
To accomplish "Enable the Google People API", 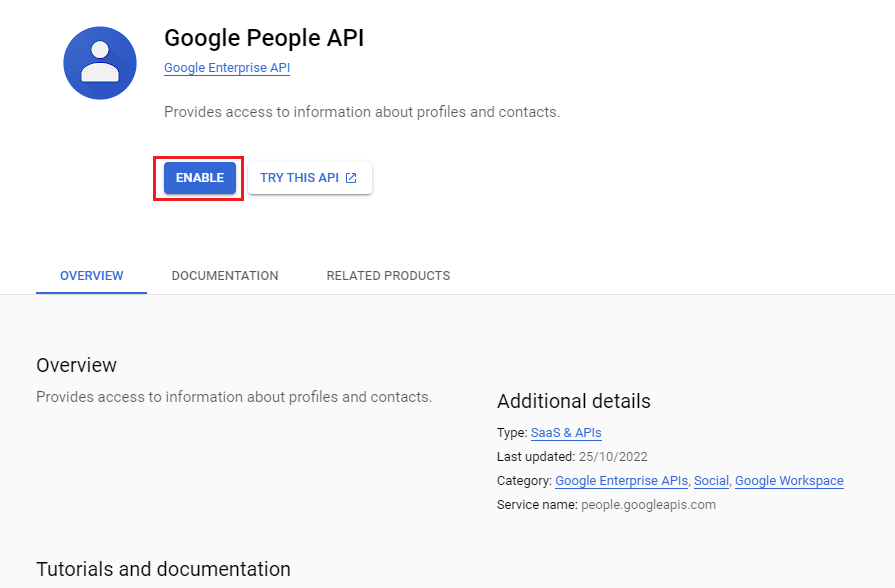I will pyautogui.click(x=200, y=178).
